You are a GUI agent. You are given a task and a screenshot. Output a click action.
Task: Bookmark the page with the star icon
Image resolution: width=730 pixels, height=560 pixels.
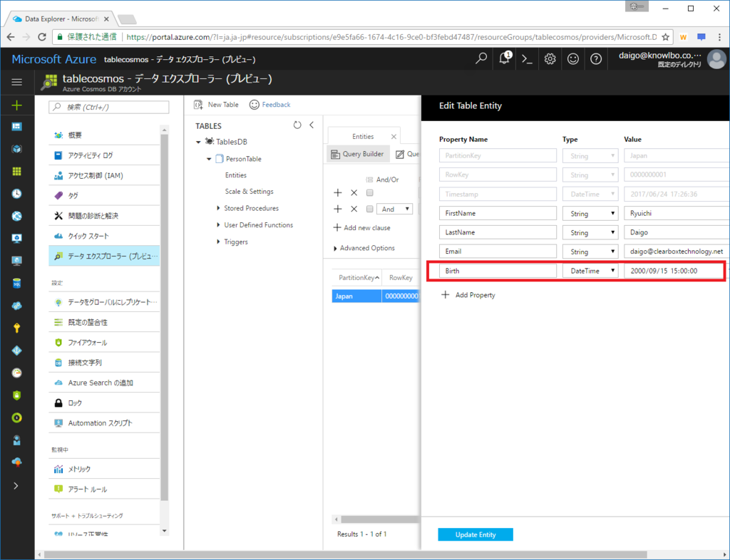coord(666,37)
